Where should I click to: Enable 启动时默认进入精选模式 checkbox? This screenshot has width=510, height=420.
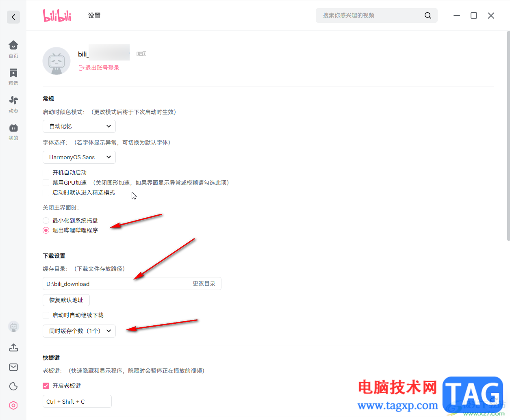(46, 193)
